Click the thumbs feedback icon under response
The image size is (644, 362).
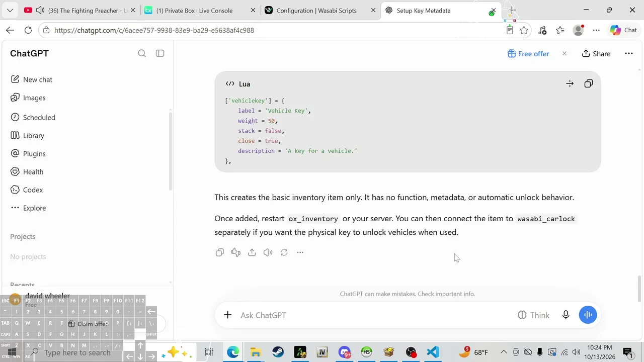tap(236, 252)
